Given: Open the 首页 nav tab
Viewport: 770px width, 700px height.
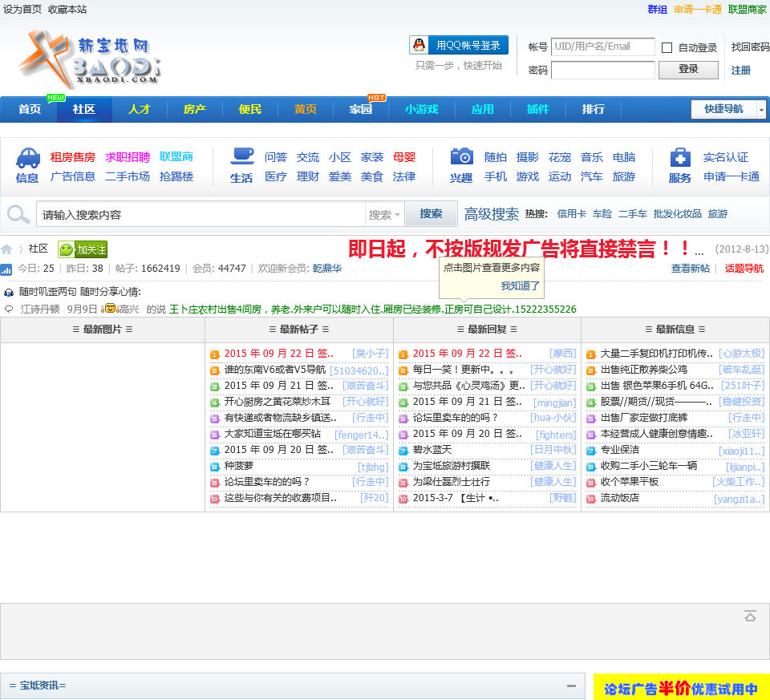Looking at the screenshot, I should pos(30,109).
